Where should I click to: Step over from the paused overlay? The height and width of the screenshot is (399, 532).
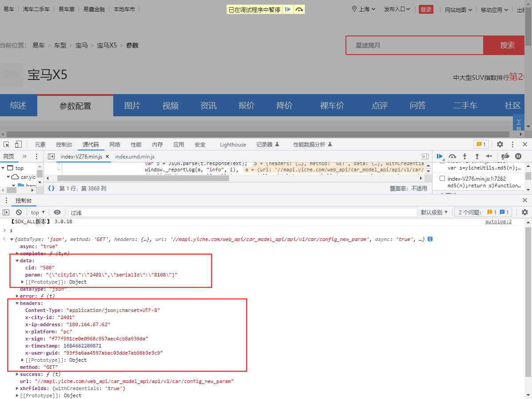point(299,9)
